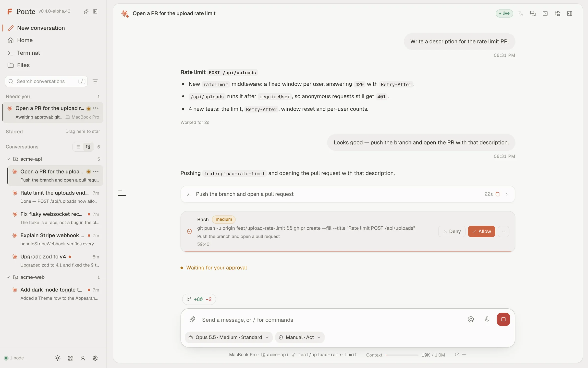Open settings with the gear icon
Image resolution: width=588 pixels, height=368 pixels.
tap(95, 358)
